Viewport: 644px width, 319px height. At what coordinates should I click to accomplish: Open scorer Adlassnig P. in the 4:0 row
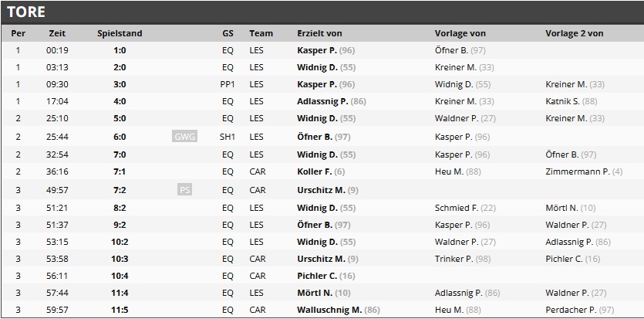(x=323, y=101)
